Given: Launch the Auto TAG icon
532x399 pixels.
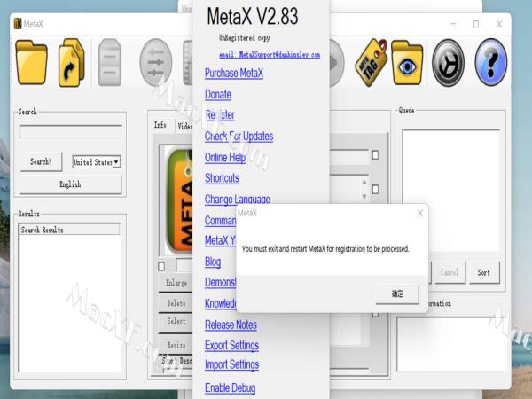Looking at the screenshot, I should [371, 62].
